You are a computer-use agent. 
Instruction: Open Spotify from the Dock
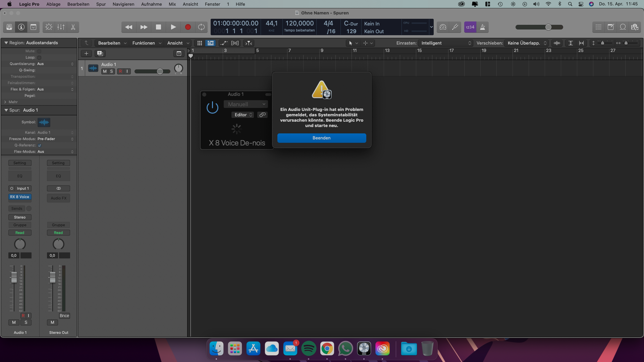308,349
